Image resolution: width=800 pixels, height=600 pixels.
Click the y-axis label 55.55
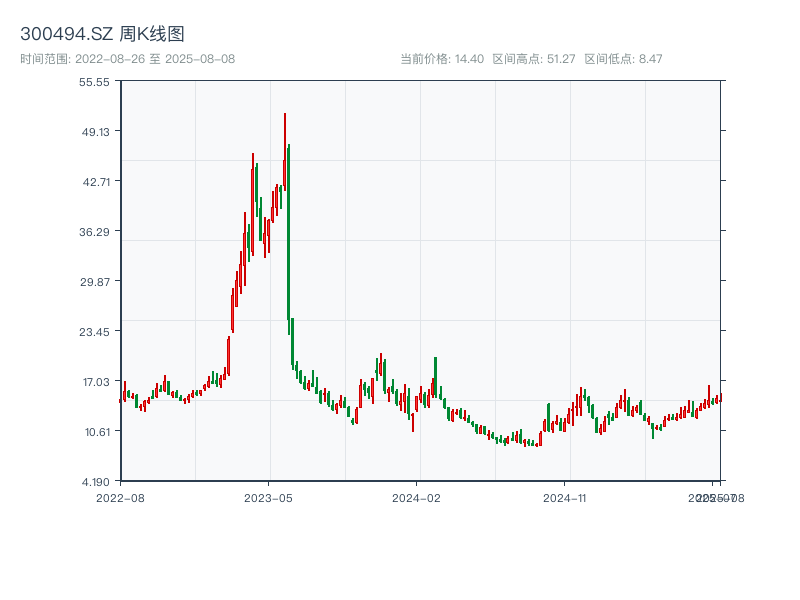[x=94, y=82]
